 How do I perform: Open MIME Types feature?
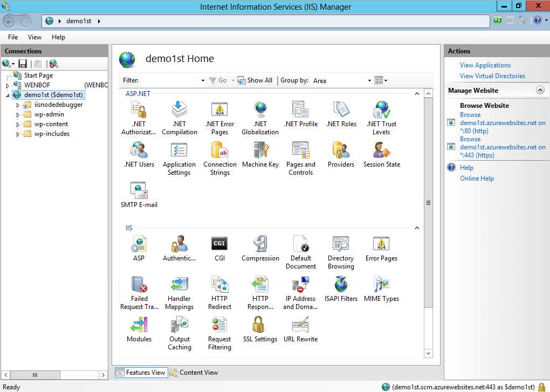[381, 288]
